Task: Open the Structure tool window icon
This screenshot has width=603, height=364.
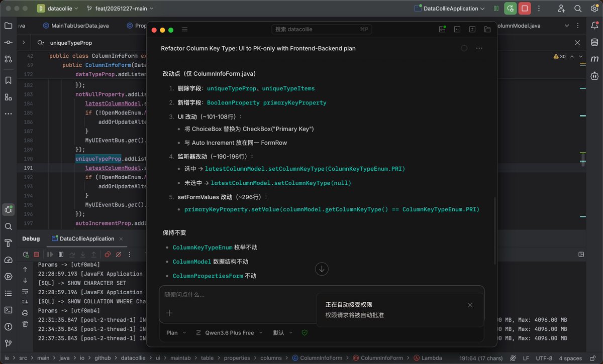Action: [8, 97]
